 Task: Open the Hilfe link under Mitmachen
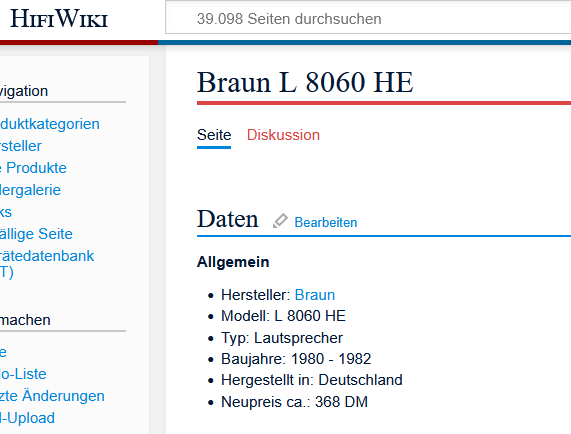click(3, 352)
